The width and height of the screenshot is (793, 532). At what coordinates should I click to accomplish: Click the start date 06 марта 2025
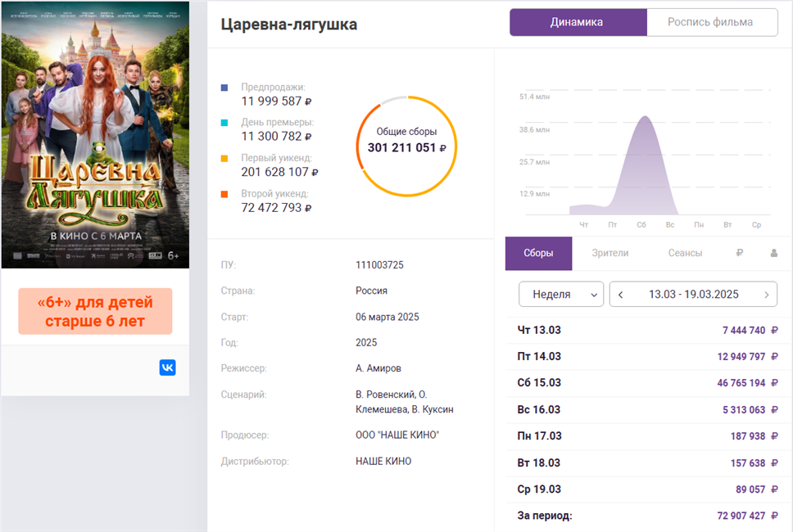point(387,318)
